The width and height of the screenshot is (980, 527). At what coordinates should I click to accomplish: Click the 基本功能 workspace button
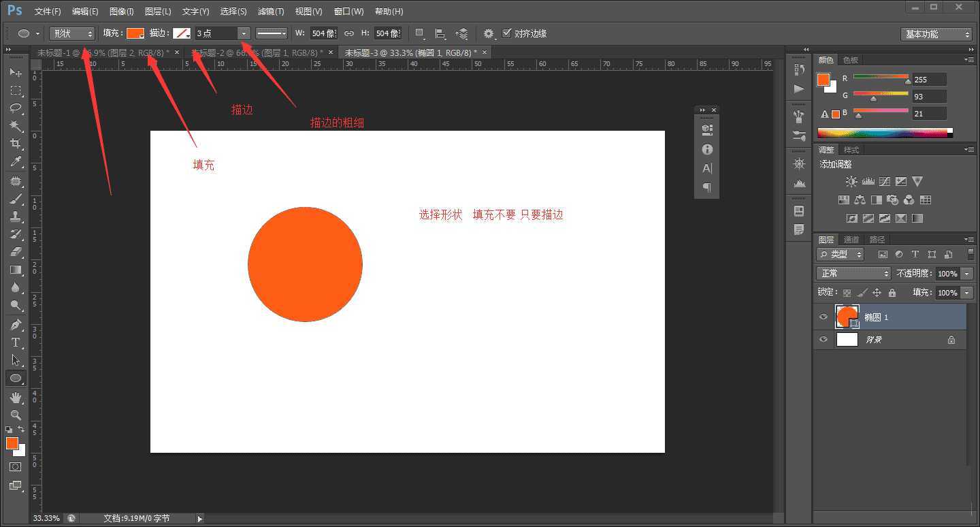(937, 33)
